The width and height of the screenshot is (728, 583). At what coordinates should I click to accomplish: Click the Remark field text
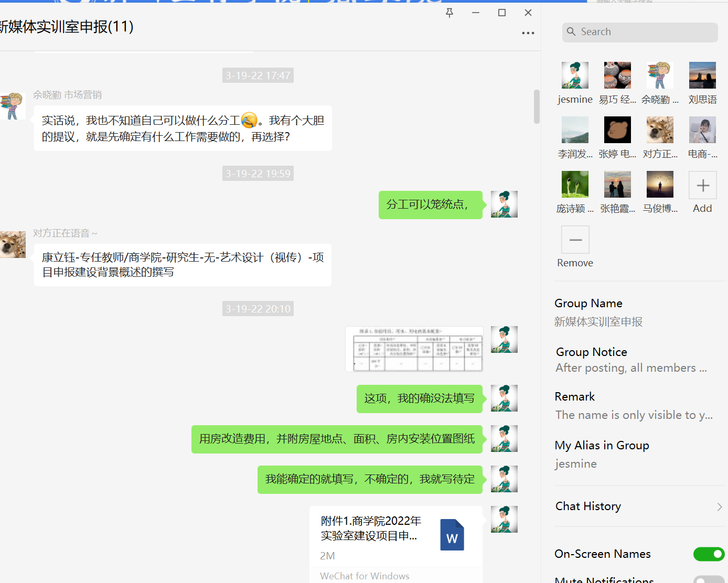pyautogui.click(x=634, y=415)
